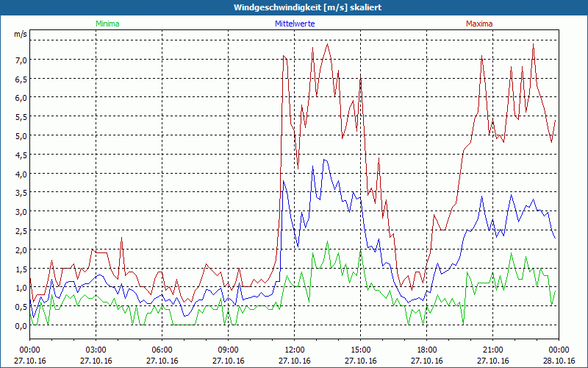Click the '2,0' y-axis value

pyautogui.click(x=21, y=250)
